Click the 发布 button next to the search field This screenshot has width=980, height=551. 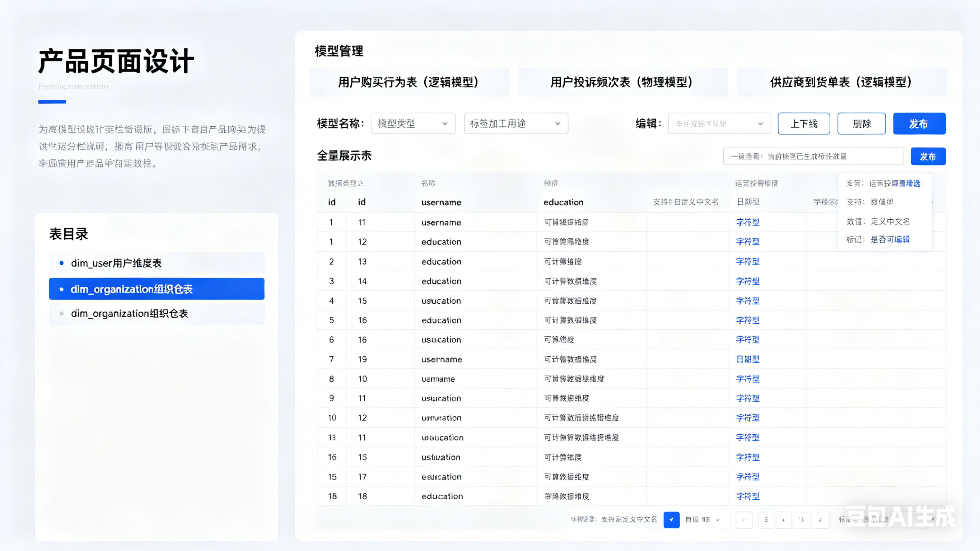point(928,157)
